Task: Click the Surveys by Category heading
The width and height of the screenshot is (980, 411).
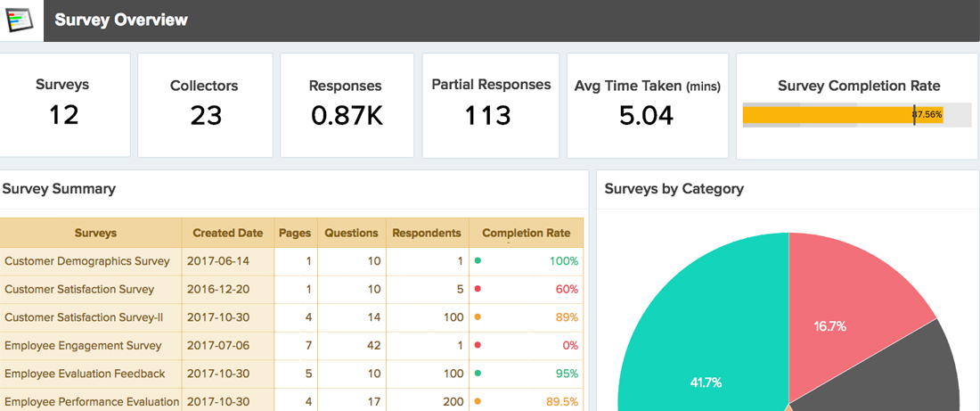Action: 674,189
